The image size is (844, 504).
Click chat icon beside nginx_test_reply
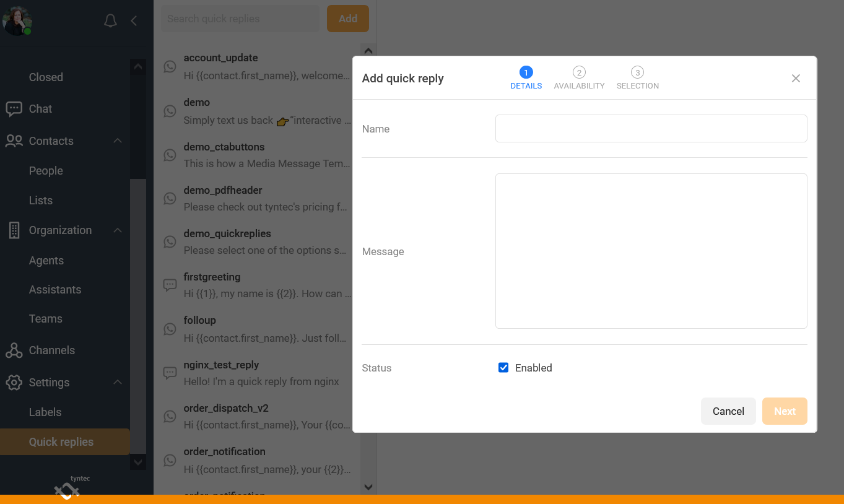170,373
